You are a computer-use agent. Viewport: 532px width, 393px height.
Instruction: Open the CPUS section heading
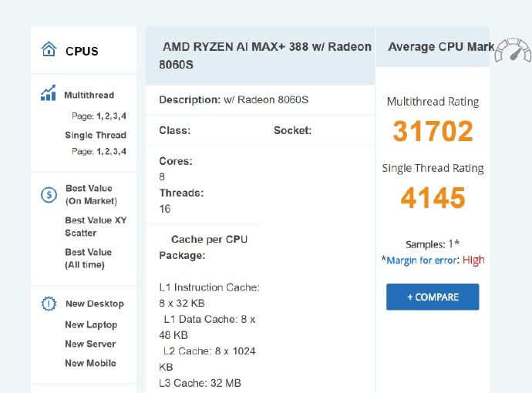point(82,52)
